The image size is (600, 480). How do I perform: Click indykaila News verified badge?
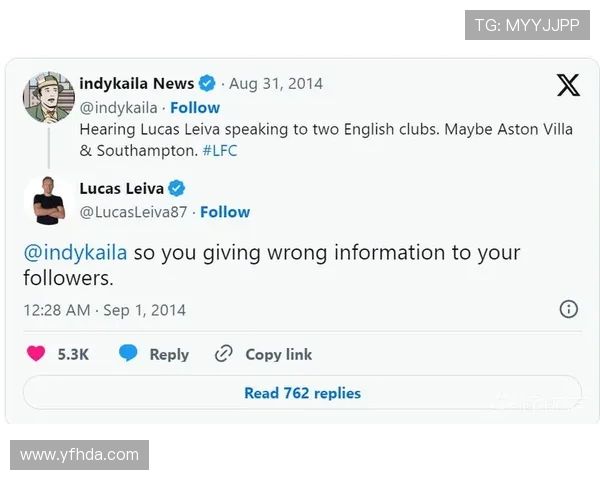(207, 83)
